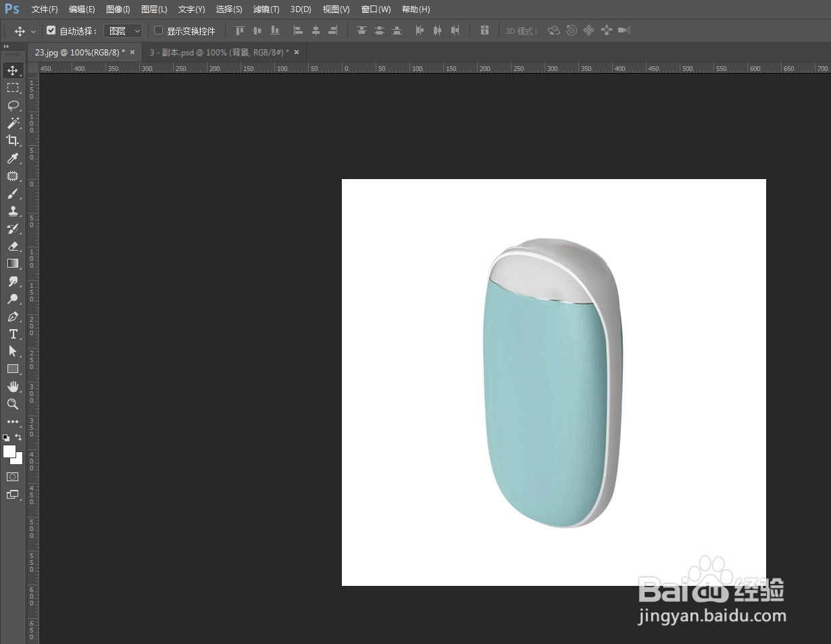
Task: Open the 文字(Y) menu
Action: point(191,9)
